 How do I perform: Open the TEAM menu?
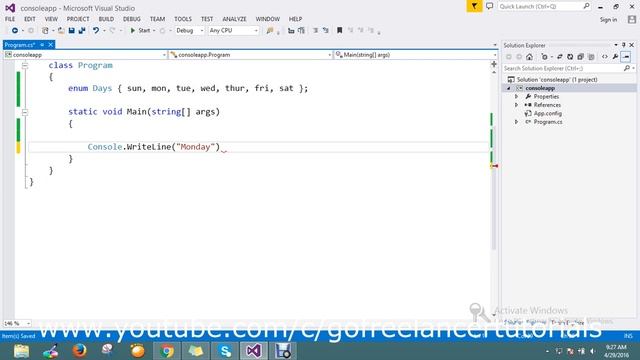click(157, 19)
